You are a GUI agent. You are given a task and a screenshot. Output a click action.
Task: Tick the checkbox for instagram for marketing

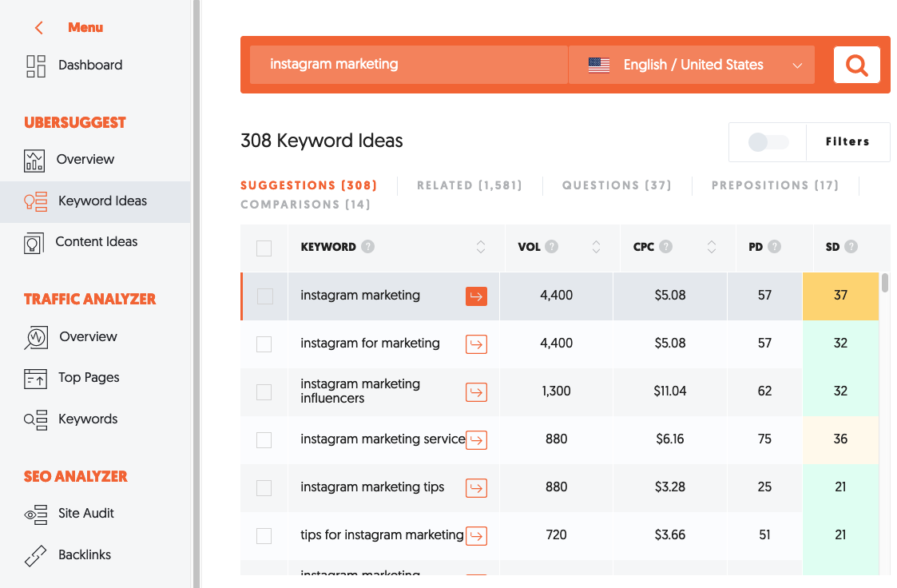coord(264,344)
